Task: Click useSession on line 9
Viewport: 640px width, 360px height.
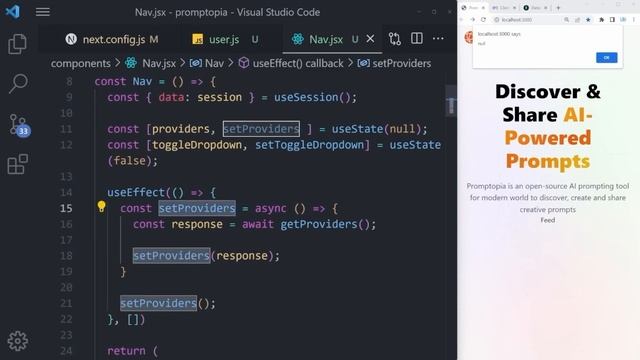Action: [x=306, y=97]
